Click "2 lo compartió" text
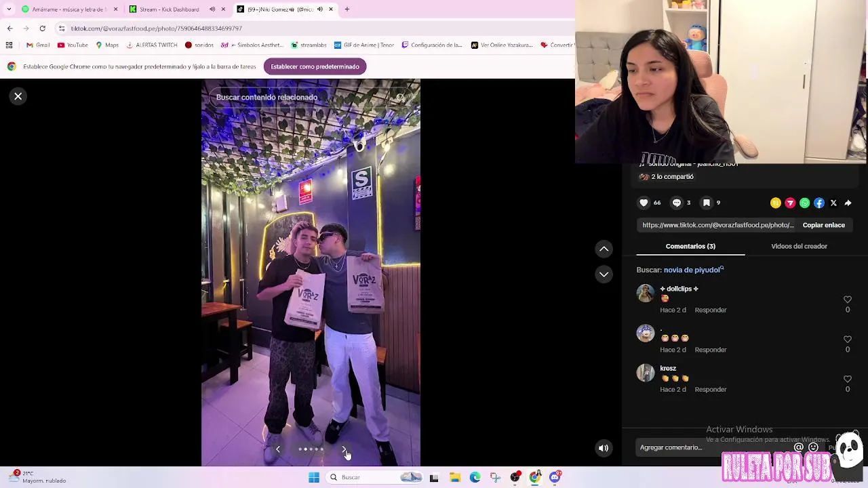Viewport: 868px width, 488px height. [672, 177]
